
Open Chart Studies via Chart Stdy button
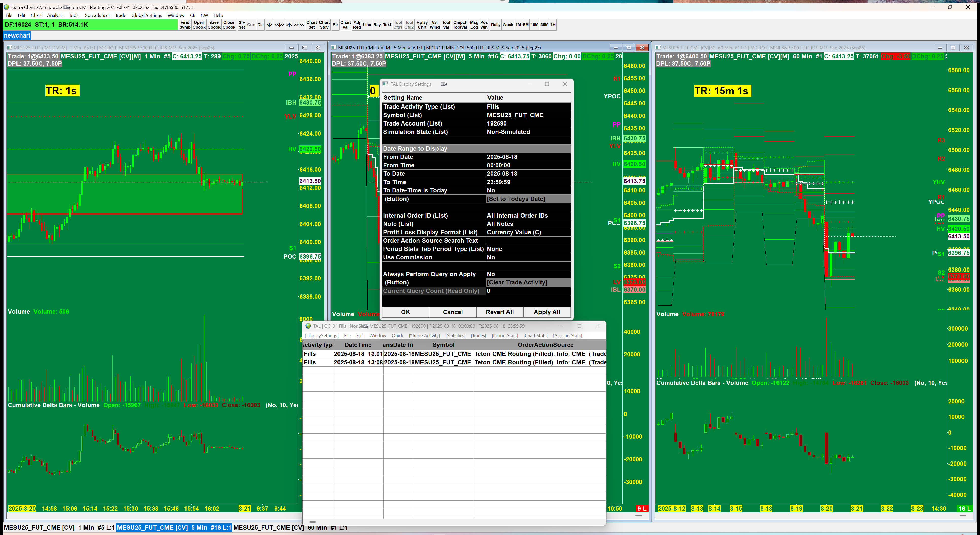(x=324, y=25)
